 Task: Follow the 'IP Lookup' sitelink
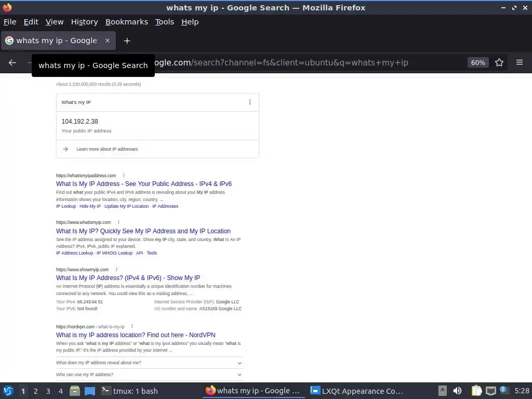[66, 206]
